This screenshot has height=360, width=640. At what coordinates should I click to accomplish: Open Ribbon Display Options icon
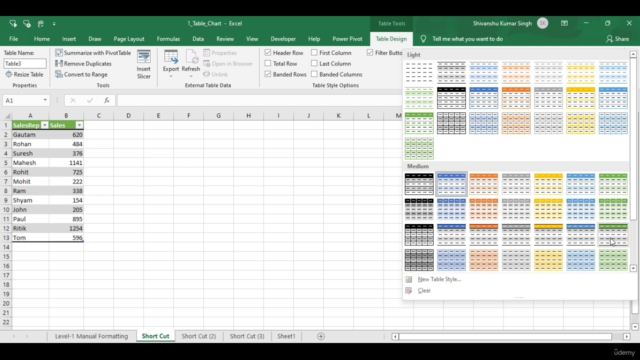[564, 23]
